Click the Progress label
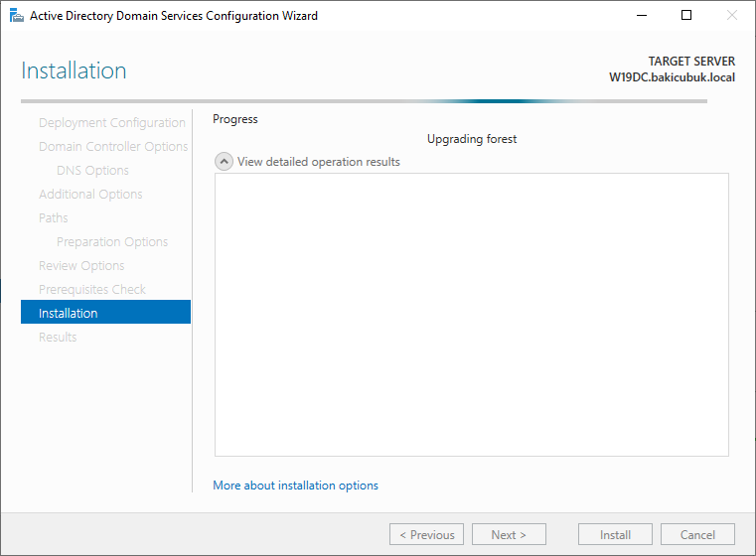The width and height of the screenshot is (756, 556). [235, 119]
